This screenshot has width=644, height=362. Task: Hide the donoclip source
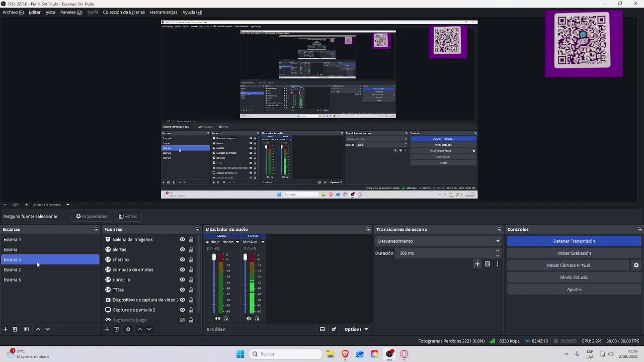click(183, 280)
